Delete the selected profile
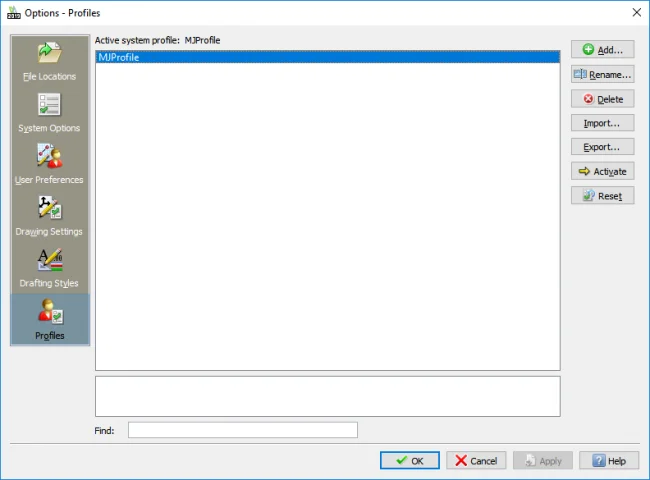This screenshot has width=650, height=480. coord(602,99)
